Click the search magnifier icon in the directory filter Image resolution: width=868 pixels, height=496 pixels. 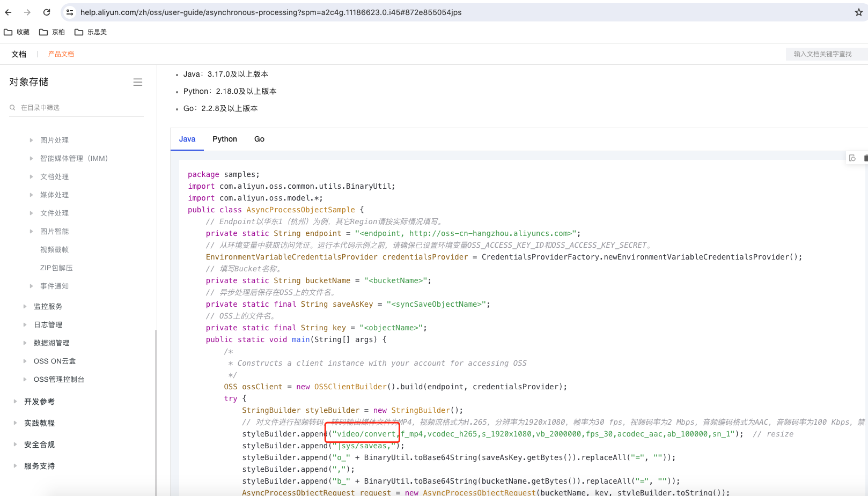coord(12,108)
